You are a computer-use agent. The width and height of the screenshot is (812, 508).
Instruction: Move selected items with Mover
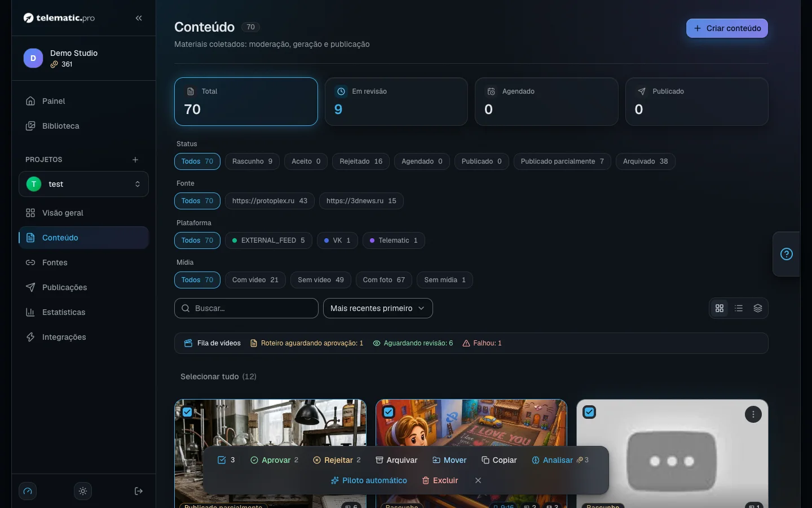coord(449,460)
